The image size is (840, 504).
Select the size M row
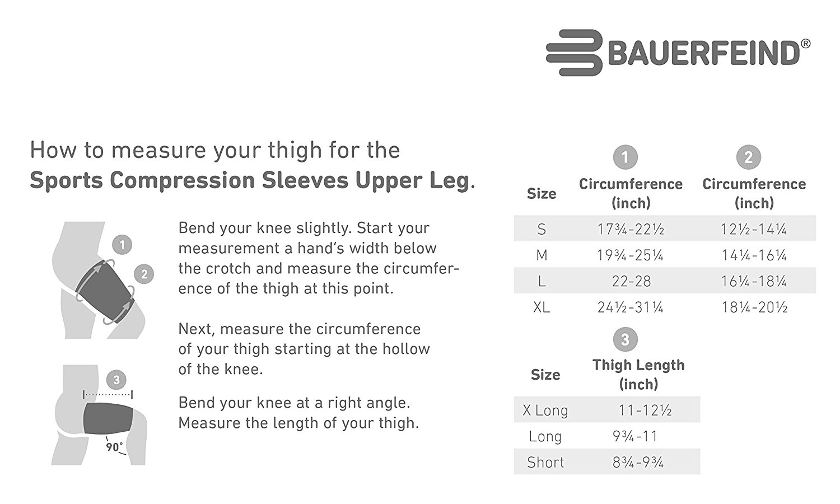point(665,255)
